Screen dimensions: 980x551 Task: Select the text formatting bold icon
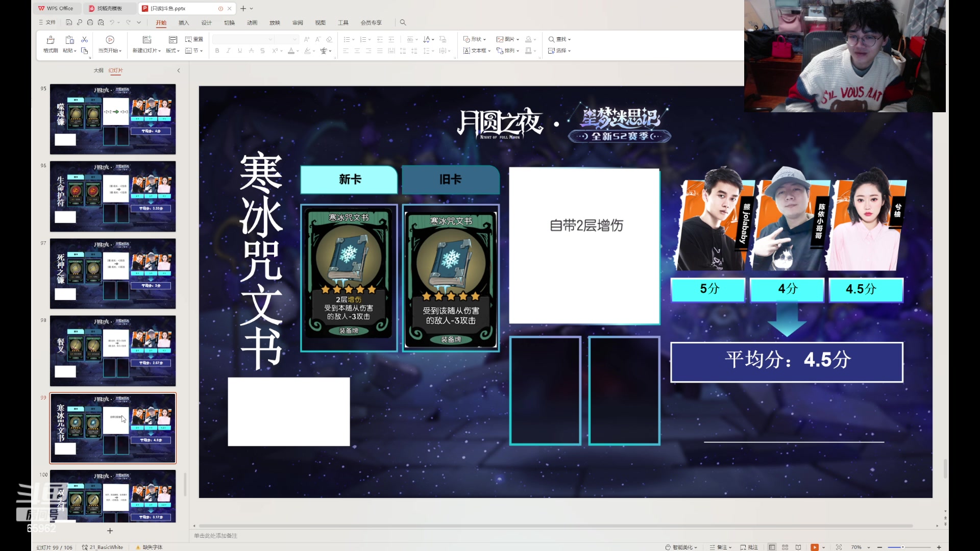[x=217, y=51]
